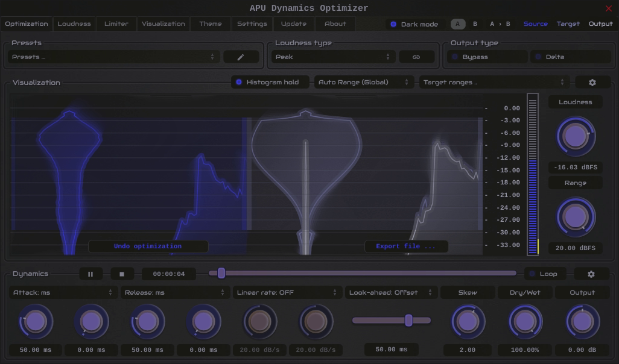Click the attack knob above 50.00 ms
Screen dimensions: 619x364
click(x=36, y=322)
